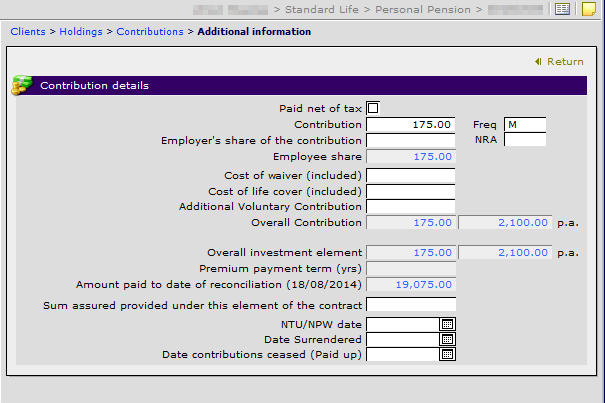Open calendar picker for Date Surrendered
The height and width of the screenshot is (403, 605).
pos(447,339)
